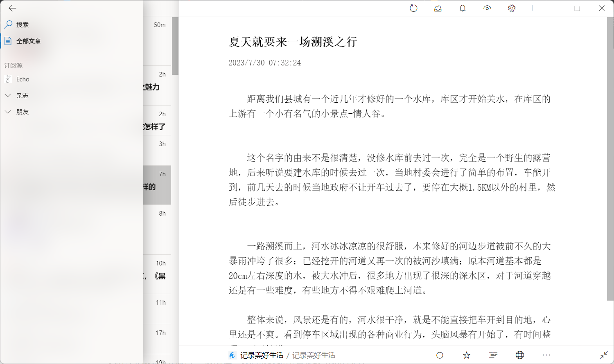The image size is (614, 364).
Task: Open 搜索 in the sidebar menu
Action: (x=23, y=25)
